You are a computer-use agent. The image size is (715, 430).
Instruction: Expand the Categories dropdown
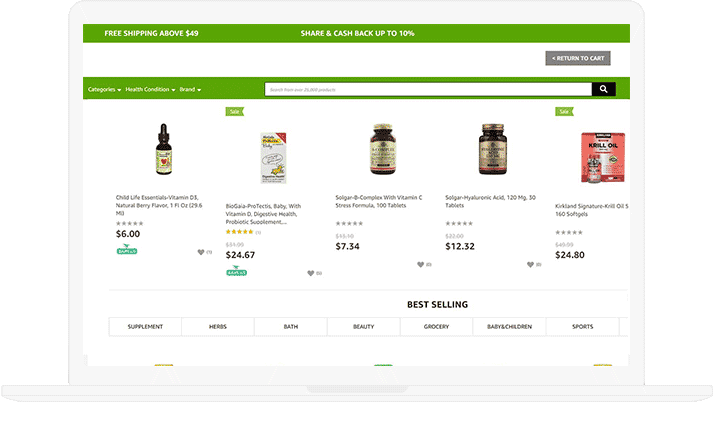point(104,89)
